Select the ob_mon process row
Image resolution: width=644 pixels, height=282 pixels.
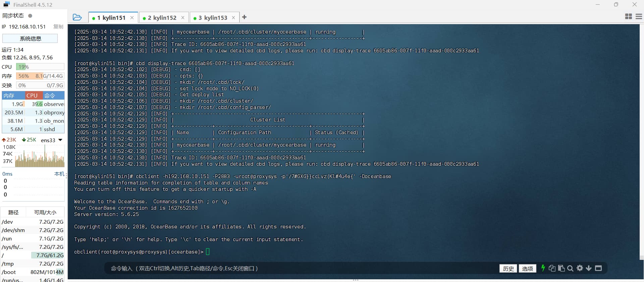tap(33, 121)
